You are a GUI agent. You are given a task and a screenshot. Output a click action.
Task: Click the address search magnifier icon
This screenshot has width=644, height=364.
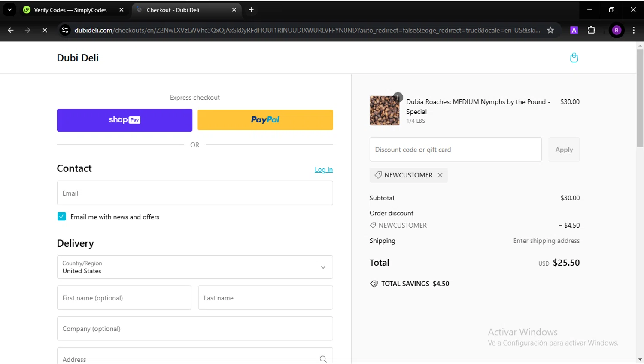[x=323, y=359]
